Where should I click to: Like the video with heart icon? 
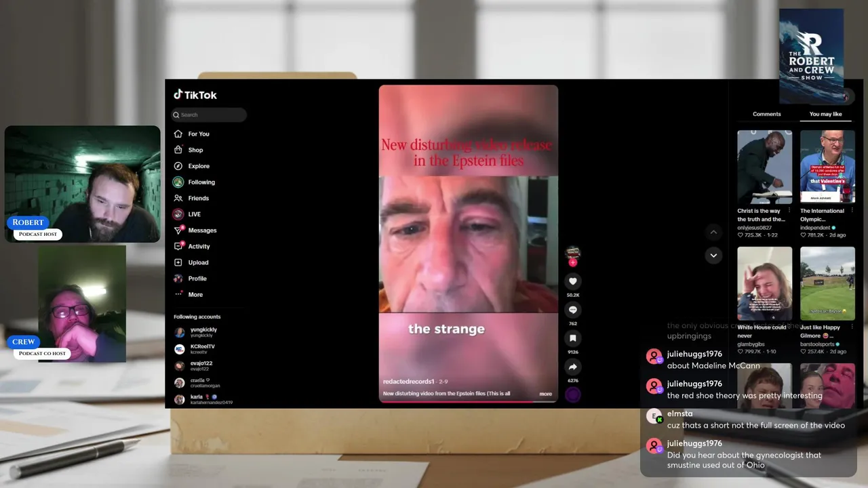pyautogui.click(x=573, y=281)
